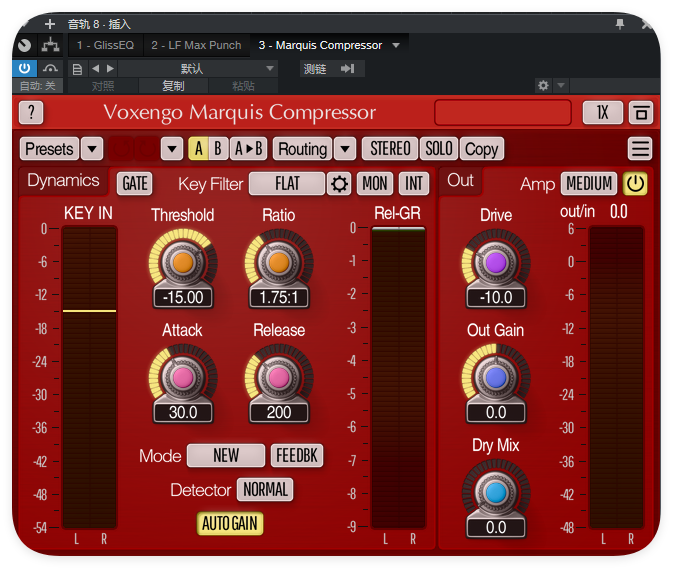The height and width of the screenshot is (568, 673).
Task: Select the Out section tab
Action: (460, 181)
